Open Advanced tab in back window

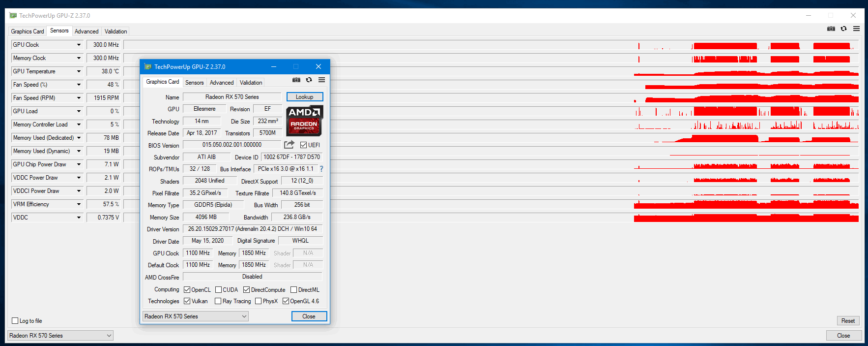[x=87, y=31]
